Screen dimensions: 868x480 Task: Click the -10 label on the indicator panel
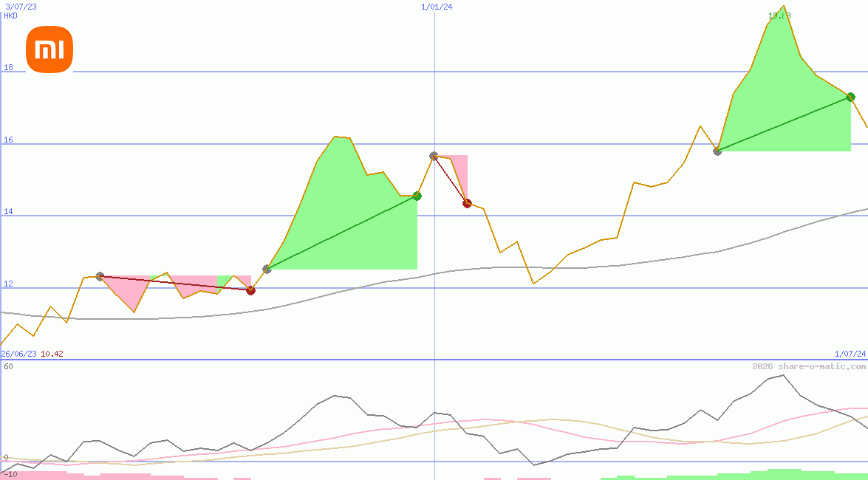tap(10, 475)
